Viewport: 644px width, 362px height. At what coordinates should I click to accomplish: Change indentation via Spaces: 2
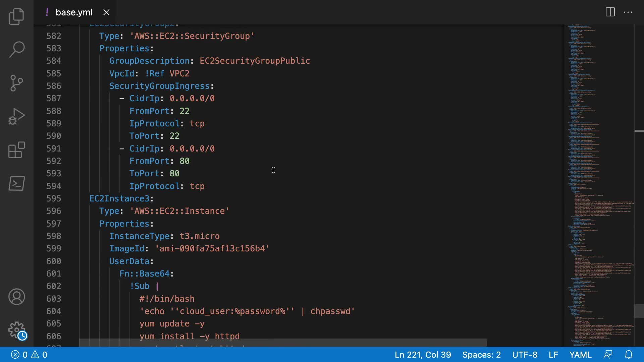[x=481, y=355]
